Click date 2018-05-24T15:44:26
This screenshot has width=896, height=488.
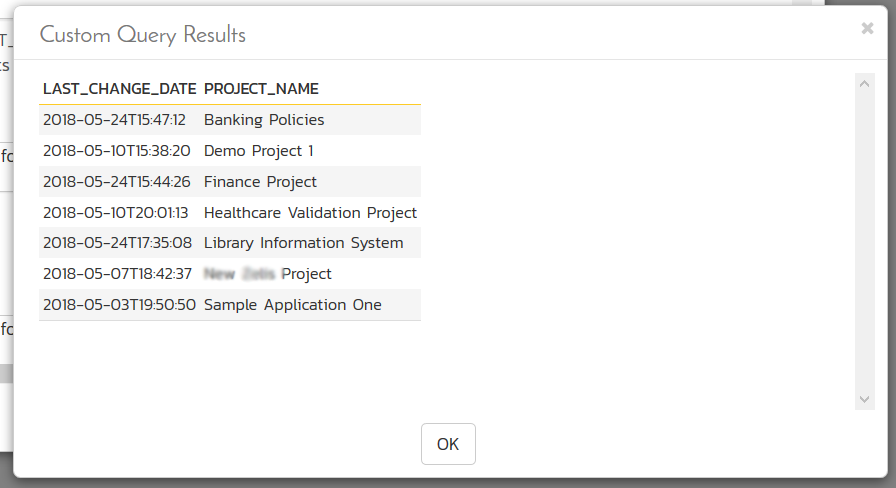[116, 182]
